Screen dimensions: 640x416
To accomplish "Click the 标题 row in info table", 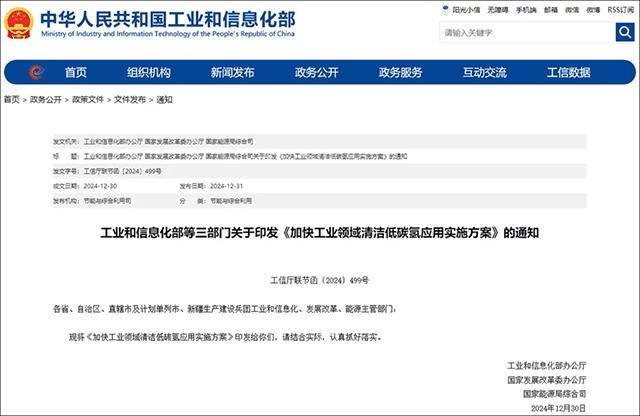I will coord(320,156).
